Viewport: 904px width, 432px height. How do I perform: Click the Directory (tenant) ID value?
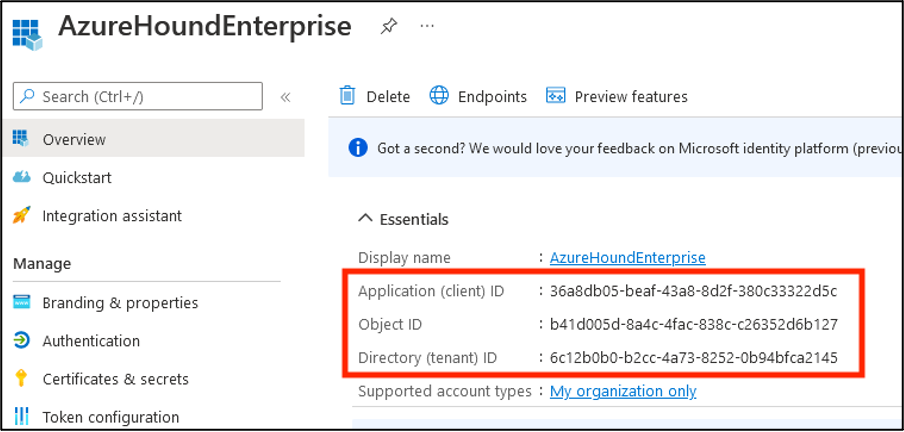[x=693, y=357]
